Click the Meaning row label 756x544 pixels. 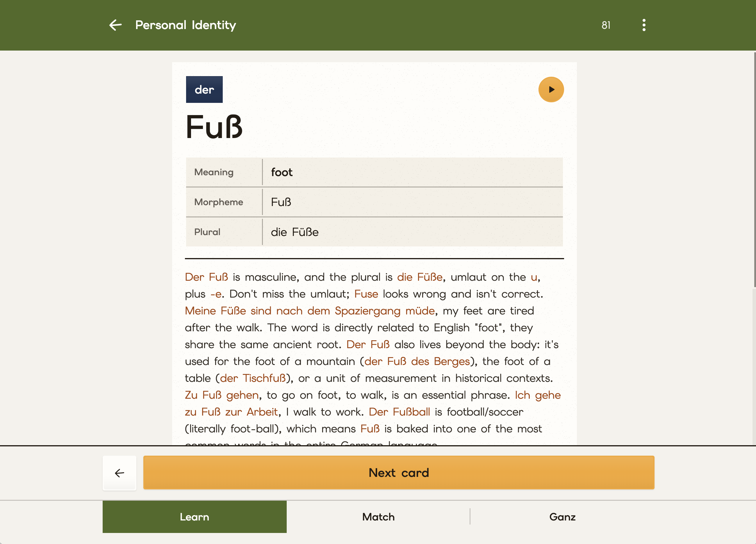coord(214,172)
